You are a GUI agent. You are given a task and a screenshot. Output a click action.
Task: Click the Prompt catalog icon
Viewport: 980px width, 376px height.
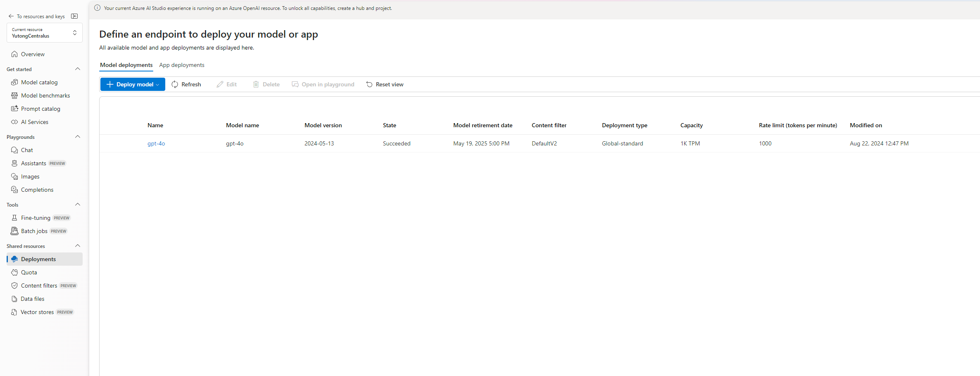tap(14, 109)
